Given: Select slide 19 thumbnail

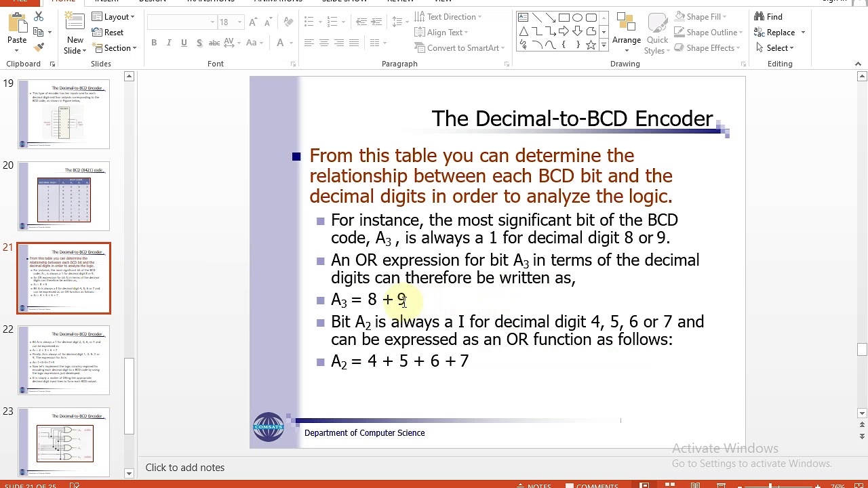Looking at the screenshot, I should click(64, 114).
